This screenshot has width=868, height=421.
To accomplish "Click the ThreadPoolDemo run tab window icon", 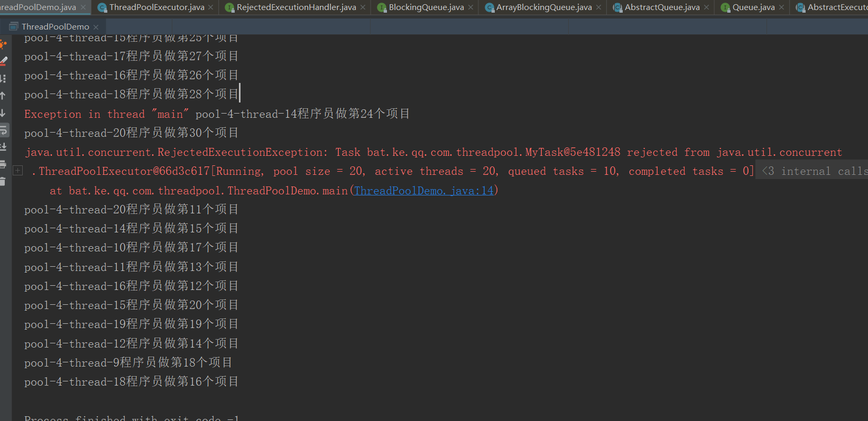I will tap(14, 26).
